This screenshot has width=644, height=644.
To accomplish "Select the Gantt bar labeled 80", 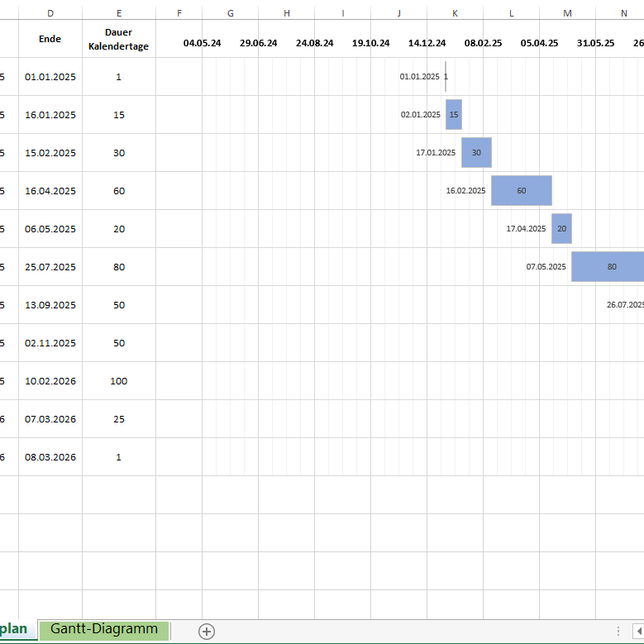I will point(608,267).
